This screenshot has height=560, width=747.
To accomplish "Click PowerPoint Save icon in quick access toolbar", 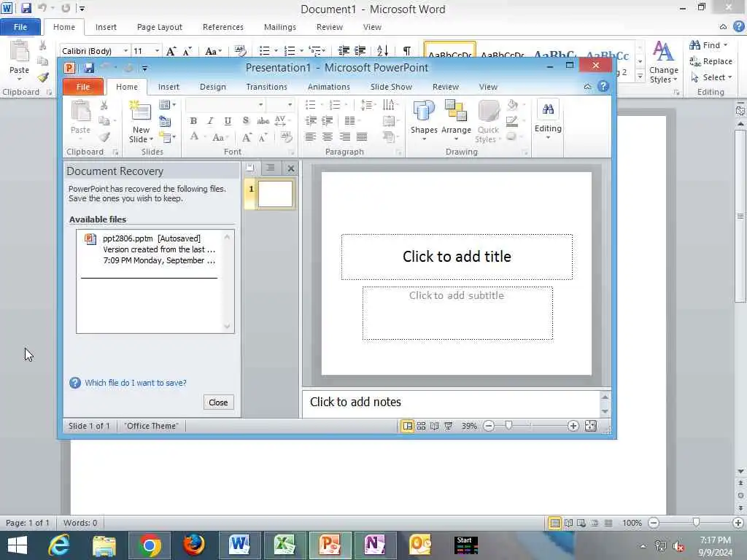I will 88,68.
